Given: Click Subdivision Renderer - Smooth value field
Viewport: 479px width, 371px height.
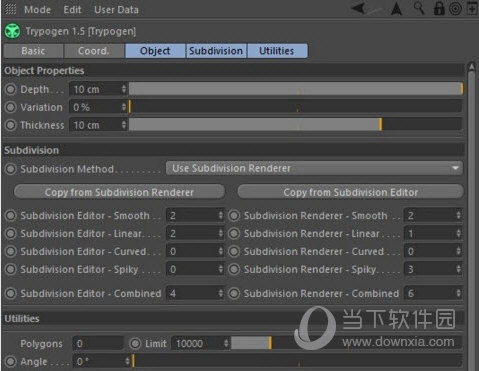Looking at the screenshot, I should 433,216.
